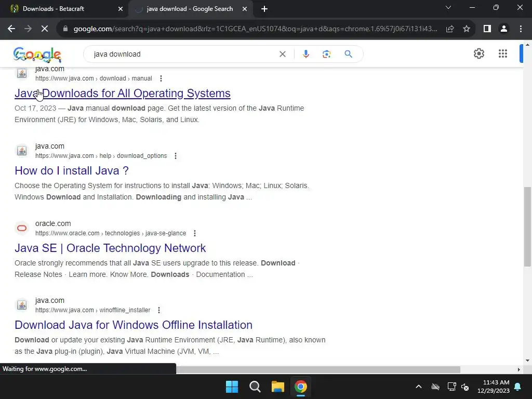Image resolution: width=532 pixels, height=399 pixels.
Task: Open the Windows Start menu
Action: [232, 387]
